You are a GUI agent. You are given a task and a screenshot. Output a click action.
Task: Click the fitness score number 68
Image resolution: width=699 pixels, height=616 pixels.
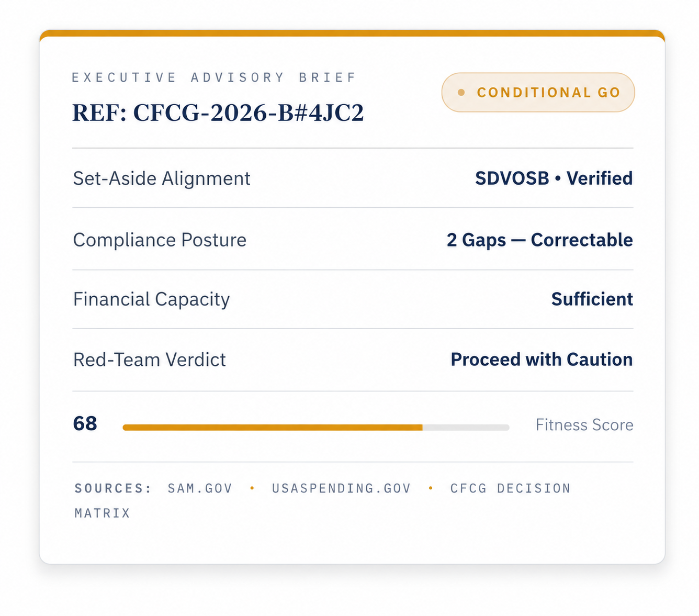85,423
